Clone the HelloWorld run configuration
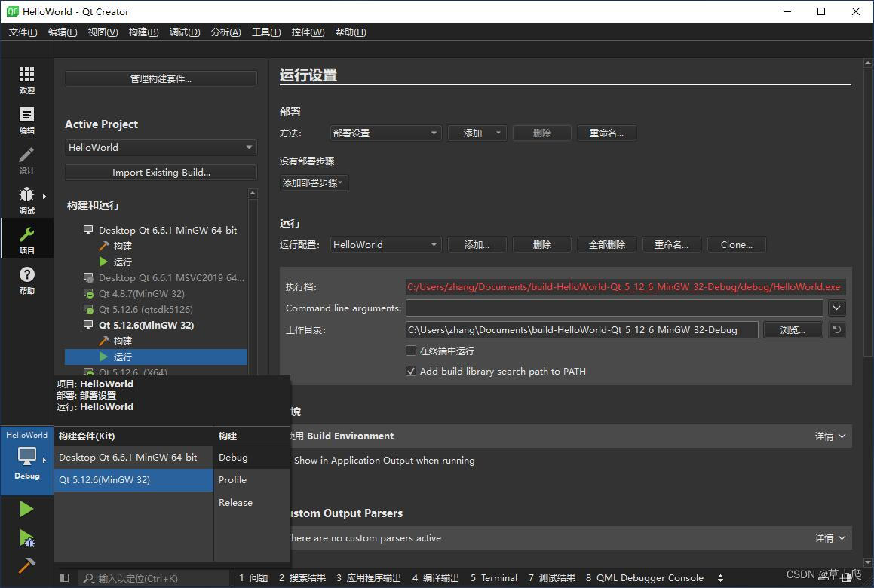 point(736,244)
